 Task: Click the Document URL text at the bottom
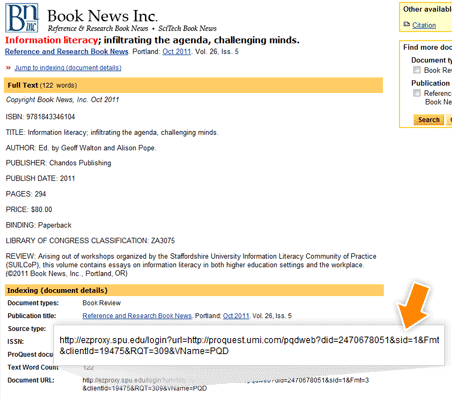pos(225,384)
